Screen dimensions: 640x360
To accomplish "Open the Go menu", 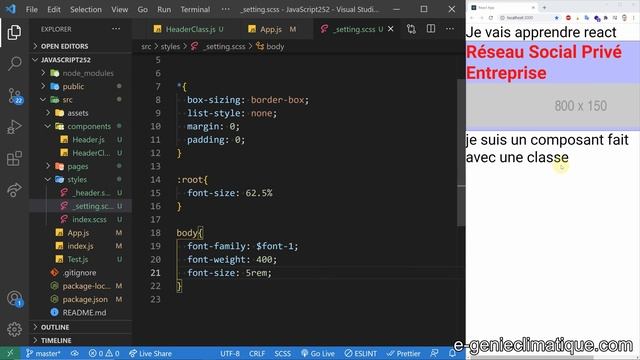I will click(142, 9).
